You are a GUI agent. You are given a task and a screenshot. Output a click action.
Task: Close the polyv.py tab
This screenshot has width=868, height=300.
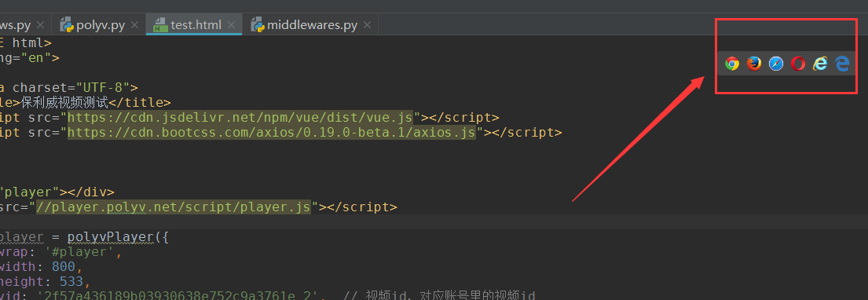pyautogui.click(x=135, y=25)
